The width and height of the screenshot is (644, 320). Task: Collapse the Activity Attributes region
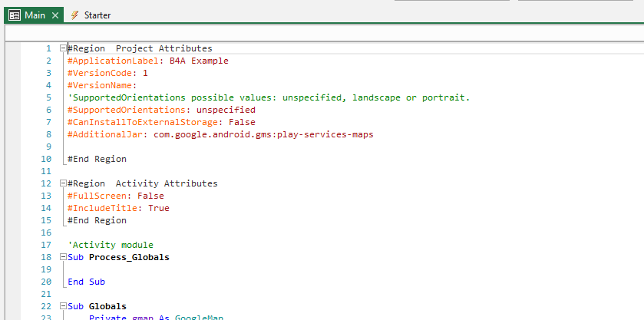click(x=63, y=184)
